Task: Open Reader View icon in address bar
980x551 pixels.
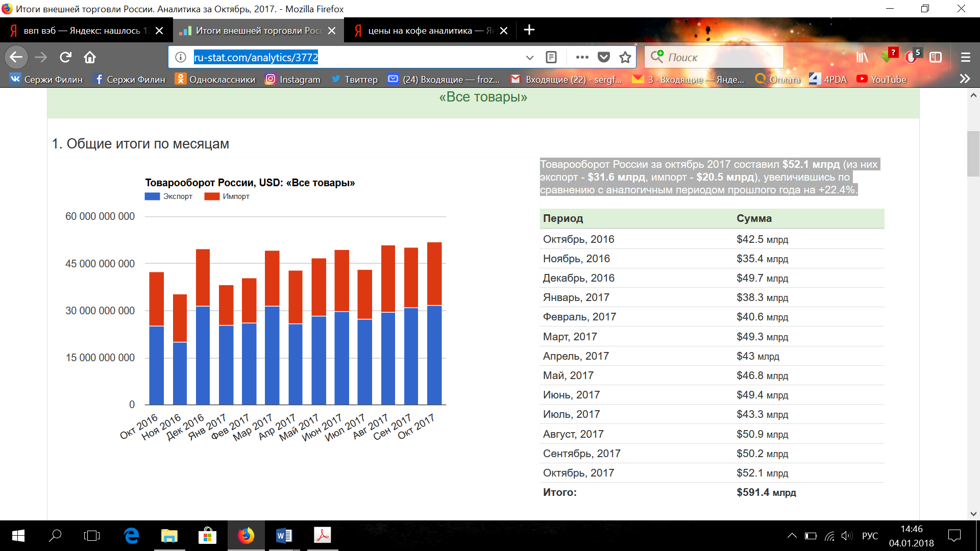Action: pyautogui.click(x=551, y=57)
